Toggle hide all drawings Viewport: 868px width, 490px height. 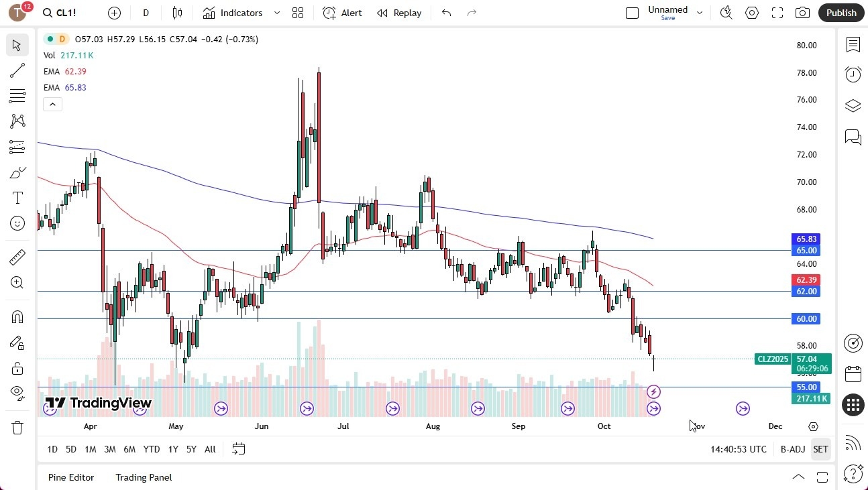(x=17, y=392)
